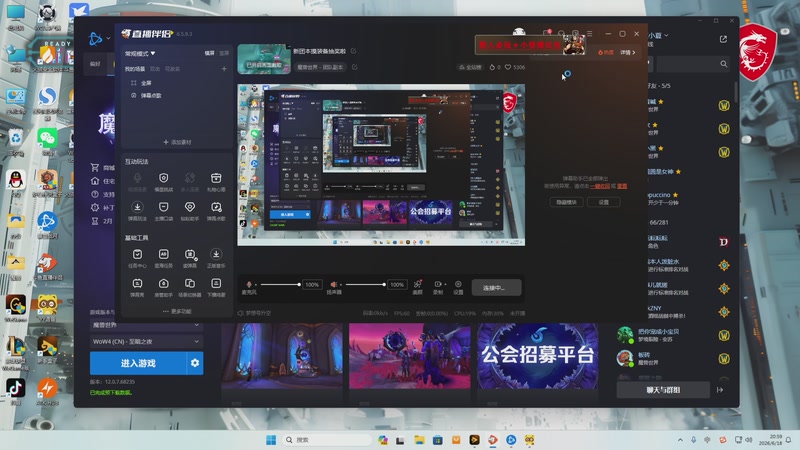Click the blue 进入游戏 button
Image resolution: width=800 pixels, height=450 pixels.
click(138, 363)
